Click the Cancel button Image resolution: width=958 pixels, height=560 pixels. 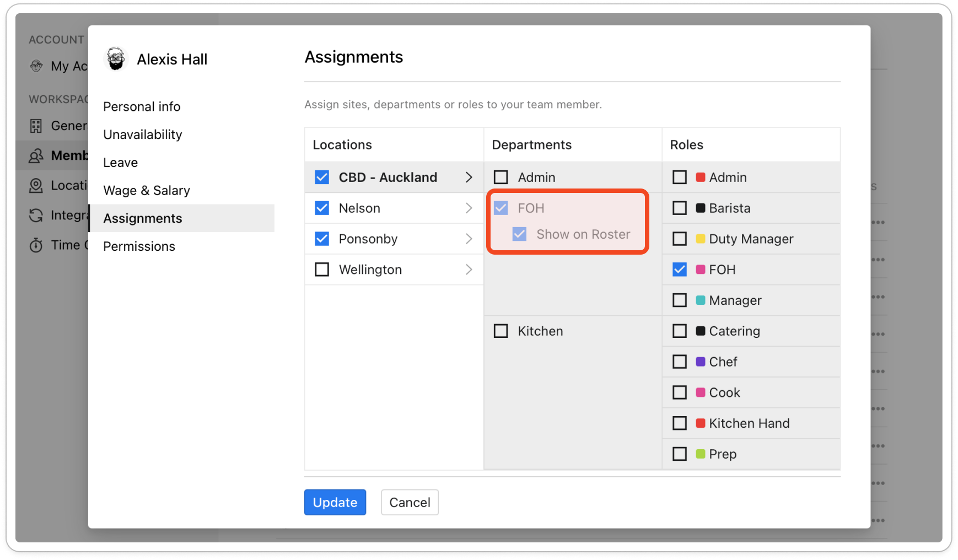[410, 502]
